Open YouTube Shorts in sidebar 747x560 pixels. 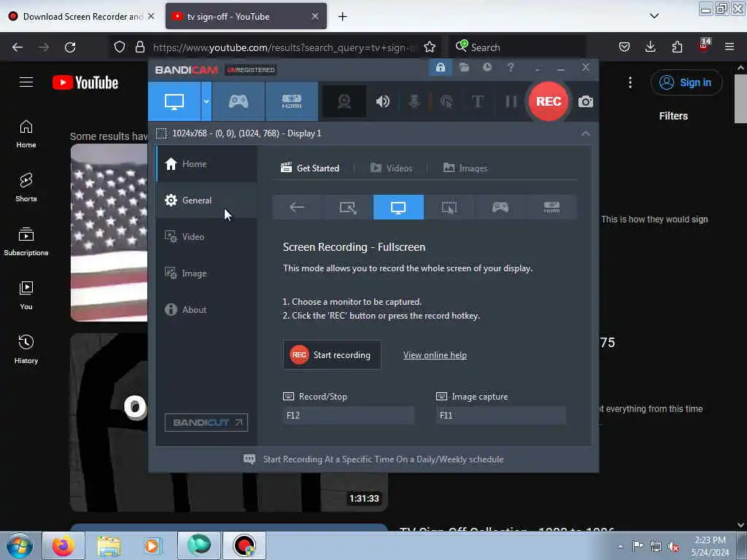pos(26,187)
